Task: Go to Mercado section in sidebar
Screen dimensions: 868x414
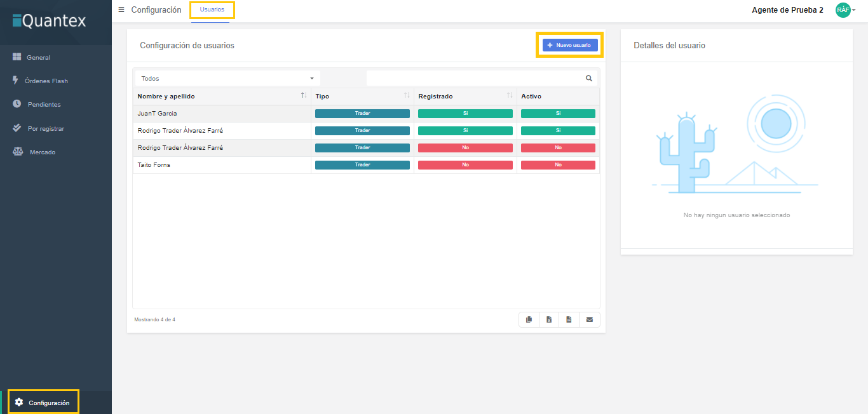Action: [42, 152]
